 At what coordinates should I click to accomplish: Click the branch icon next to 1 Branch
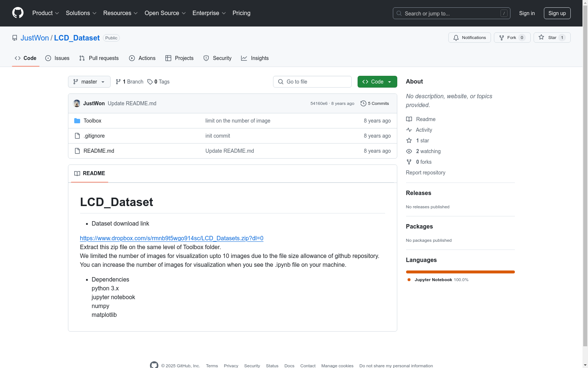[x=118, y=82]
